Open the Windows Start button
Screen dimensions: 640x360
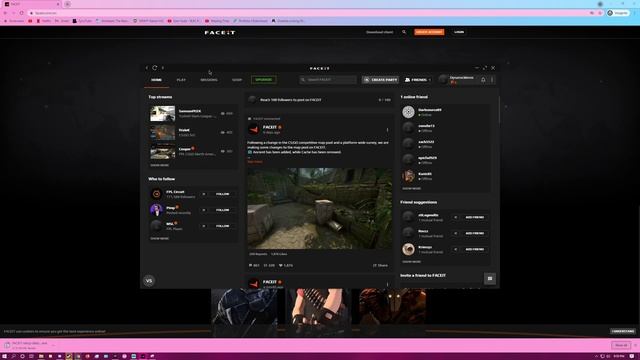pyautogui.click(x=4, y=356)
